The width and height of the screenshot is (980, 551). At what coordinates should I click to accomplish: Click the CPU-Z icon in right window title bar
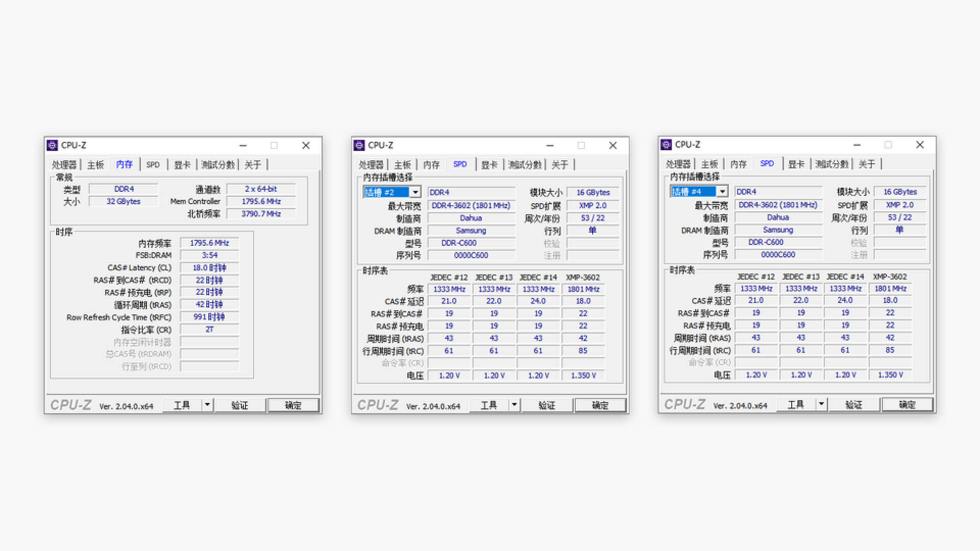pos(666,145)
